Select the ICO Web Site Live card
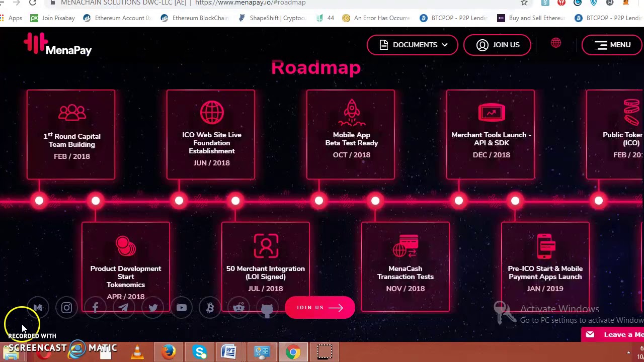This screenshot has width=644, height=362. pos(211,135)
